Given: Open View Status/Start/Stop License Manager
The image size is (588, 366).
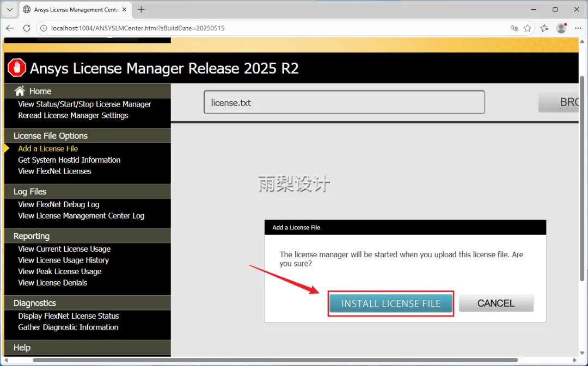Looking at the screenshot, I should coord(85,104).
